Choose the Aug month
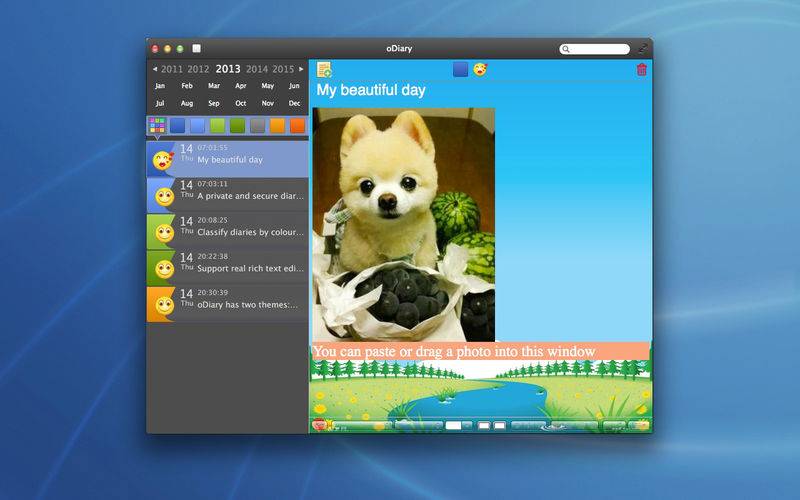800x500 pixels. [187, 104]
